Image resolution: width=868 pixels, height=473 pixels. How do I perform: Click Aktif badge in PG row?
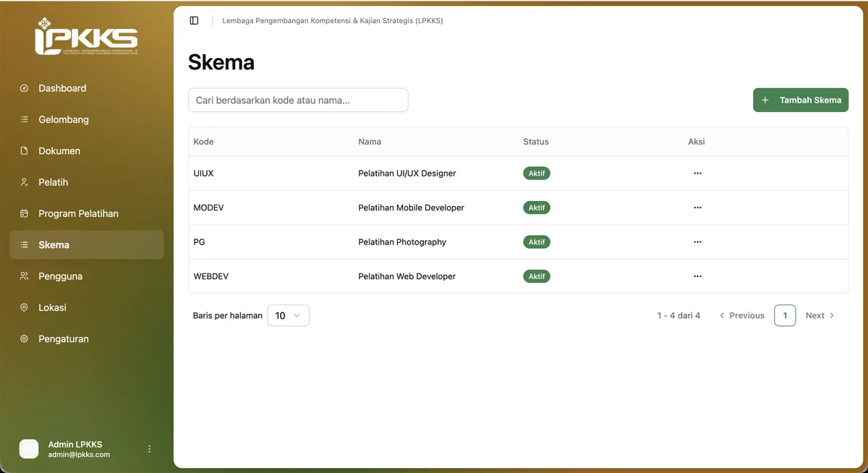tap(537, 242)
